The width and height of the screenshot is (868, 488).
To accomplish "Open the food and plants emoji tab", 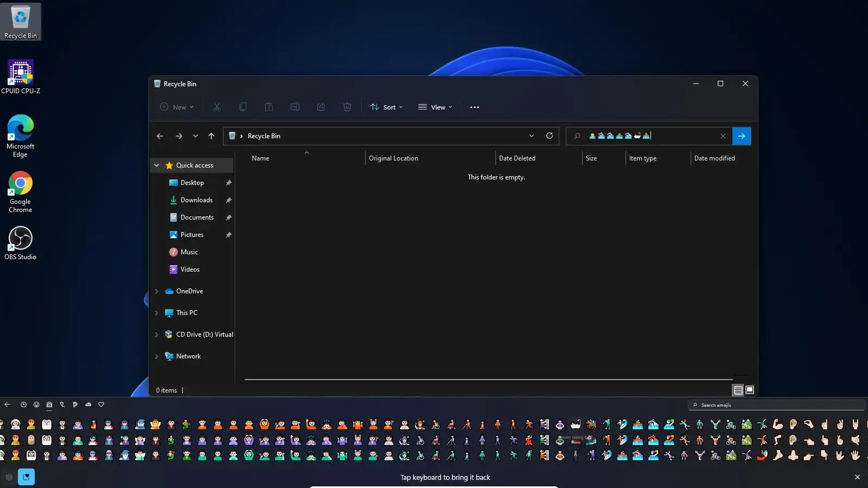I will 75,404.
